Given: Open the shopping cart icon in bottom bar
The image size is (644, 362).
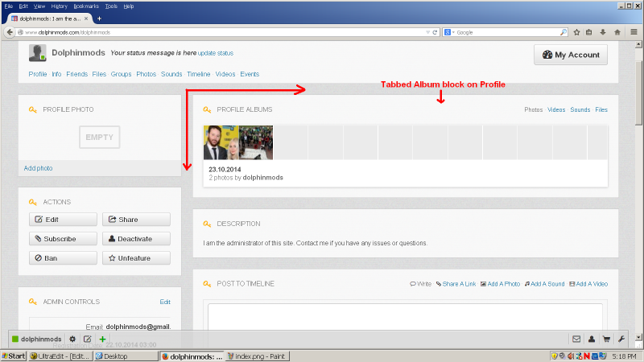Looking at the screenshot, I should click(606, 339).
